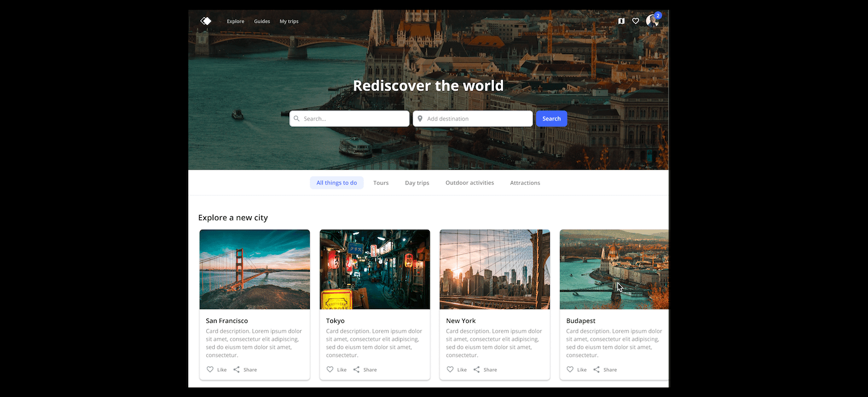Click the New York card description text

pos(495,343)
